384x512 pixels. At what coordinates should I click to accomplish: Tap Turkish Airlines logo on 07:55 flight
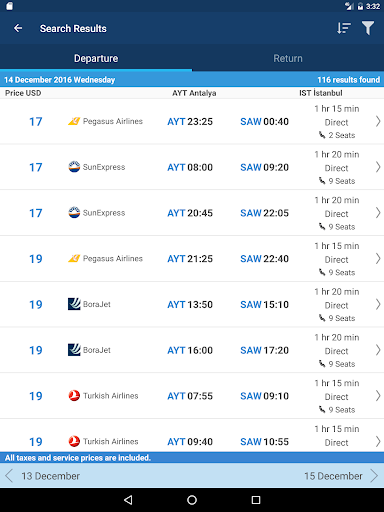(74, 396)
